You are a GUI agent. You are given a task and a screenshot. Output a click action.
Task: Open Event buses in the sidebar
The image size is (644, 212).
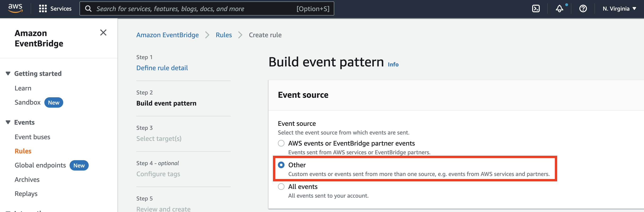pos(33,137)
